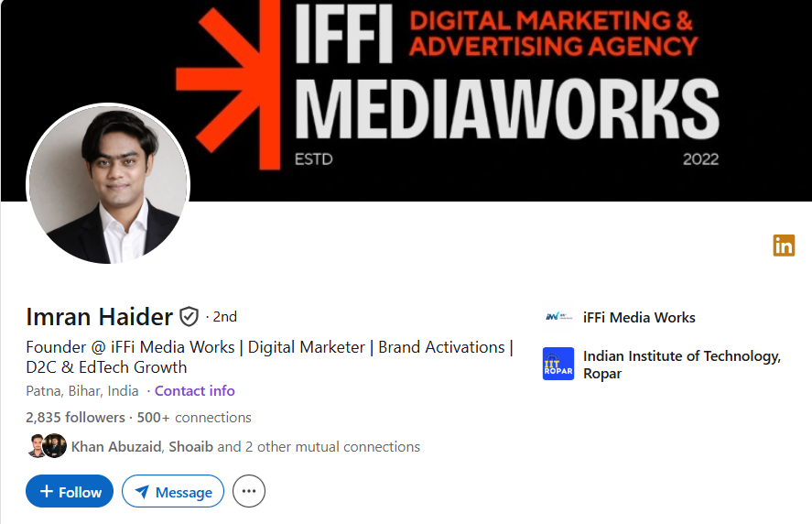Send a message to Imran Haider

click(173, 491)
